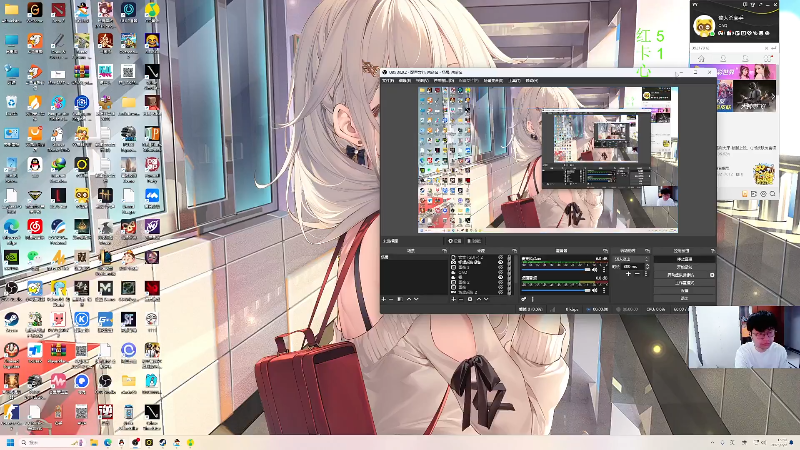
Task: Pop out the Sources dock
Action: pyautogui.click(x=514, y=251)
